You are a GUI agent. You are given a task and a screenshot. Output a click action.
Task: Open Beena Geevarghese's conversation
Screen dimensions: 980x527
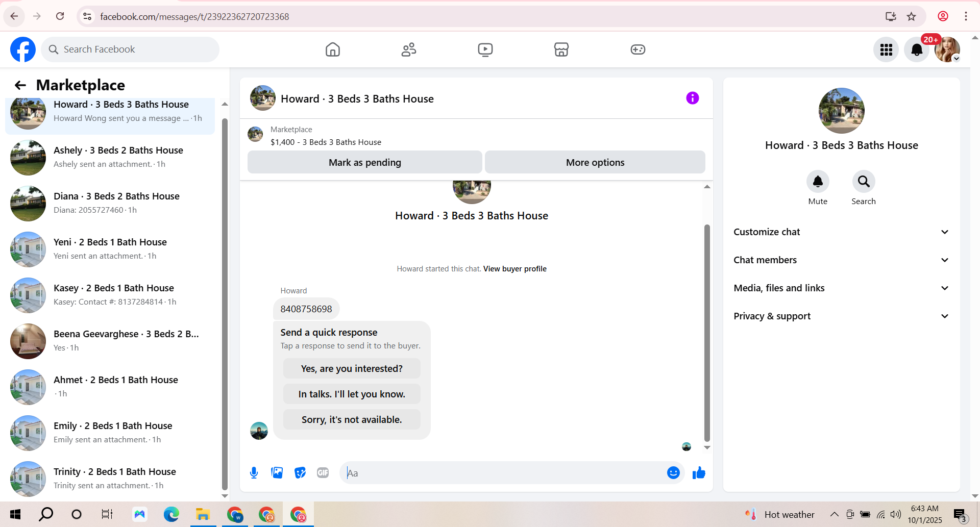[110, 341]
